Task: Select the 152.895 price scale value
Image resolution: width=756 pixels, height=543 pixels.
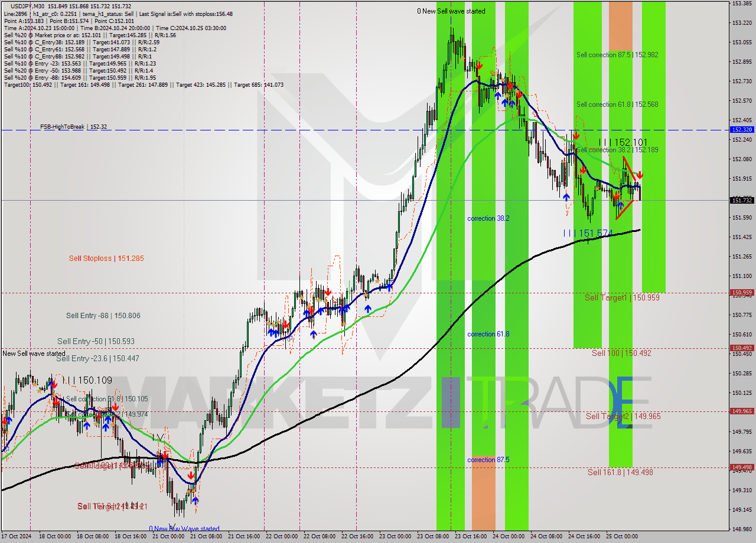Action: 742,62
